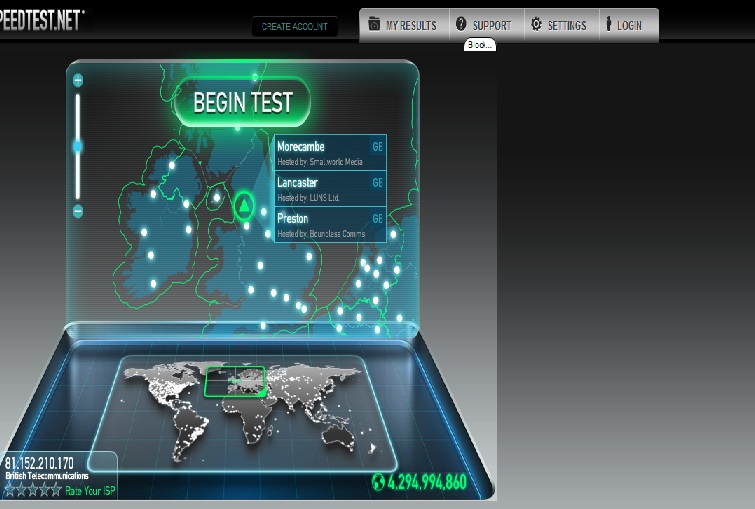Viewport: 755px width, 509px height.
Task: Click the Speedtest.net logo
Action: pos(40,20)
